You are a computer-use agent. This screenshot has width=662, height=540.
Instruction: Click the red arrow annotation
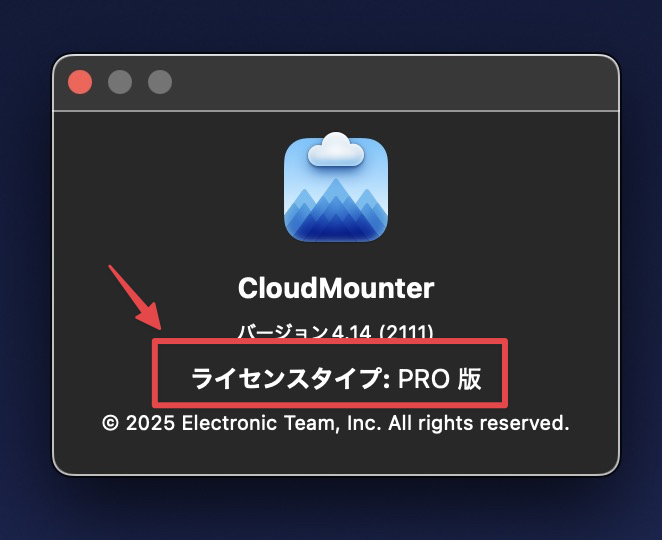pyautogui.click(x=135, y=297)
